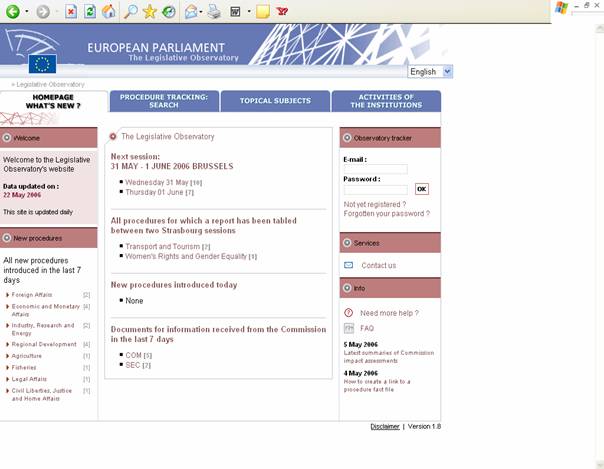Image resolution: width=604 pixels, height=469 pixels.
Task: Expand Regional Development arrow in New procedures
Action: [x=7, y=344]
